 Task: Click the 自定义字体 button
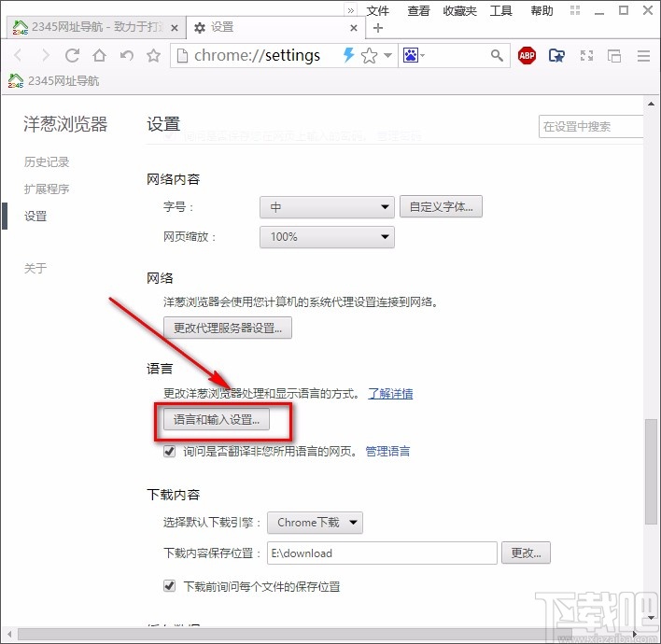coord(441,206)
